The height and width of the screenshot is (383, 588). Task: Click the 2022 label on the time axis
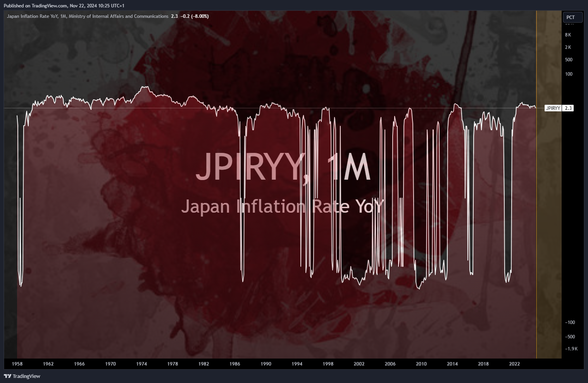pyautogui.click(x=514, y=364)
